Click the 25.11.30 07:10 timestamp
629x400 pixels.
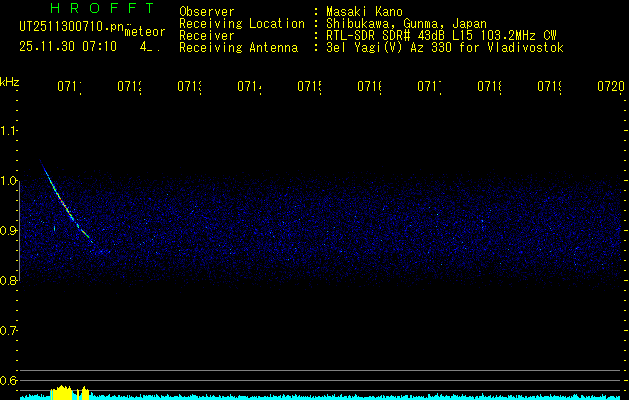(68, 46)
